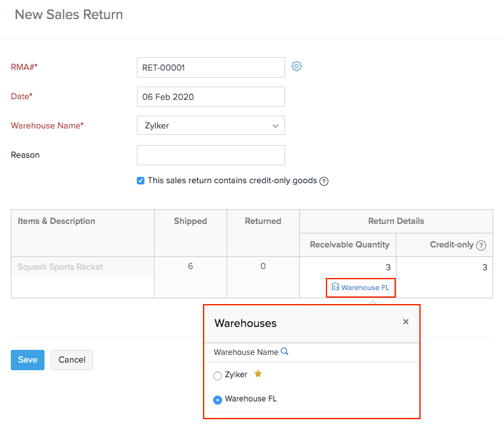This screenshot has height=430, width=504.
Task: Select the Warehouse FL radio button
Action: coord(218,400)
